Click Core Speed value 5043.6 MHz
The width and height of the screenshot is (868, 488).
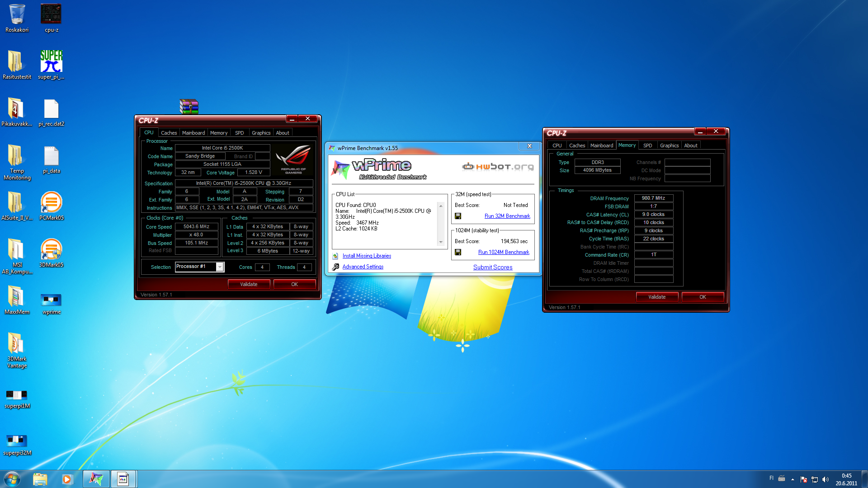(196, 226)
